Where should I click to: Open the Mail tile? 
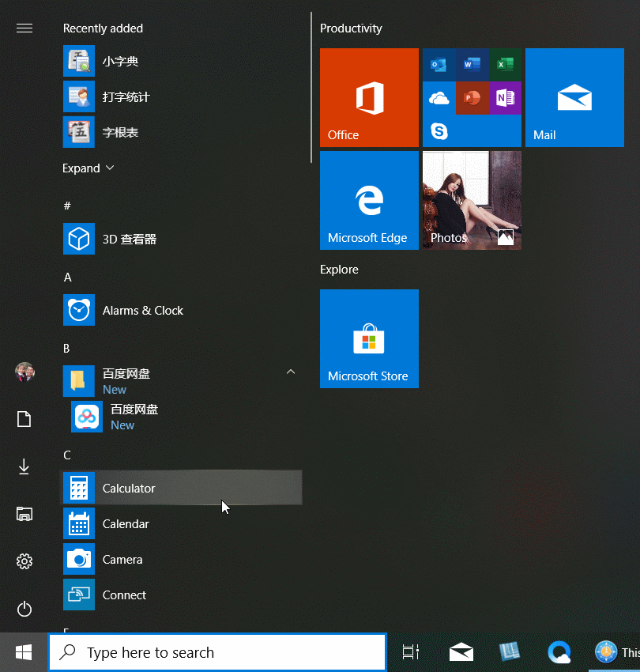pos(574,98)
